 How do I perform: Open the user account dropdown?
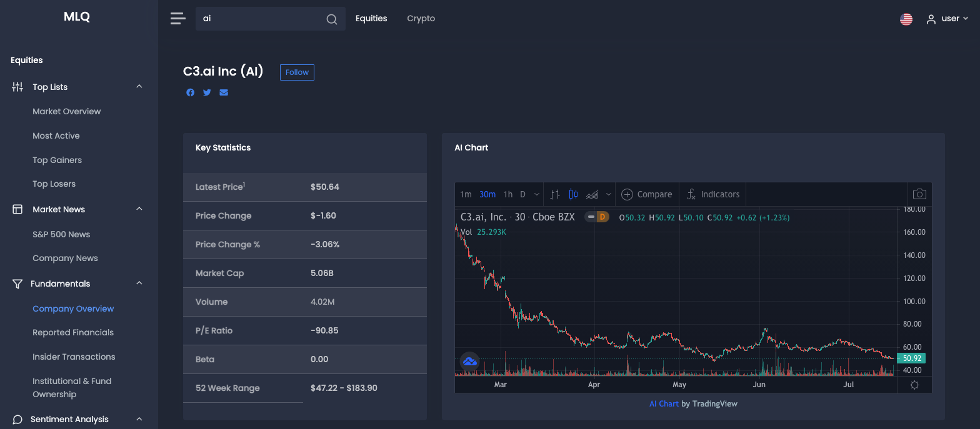947,19
